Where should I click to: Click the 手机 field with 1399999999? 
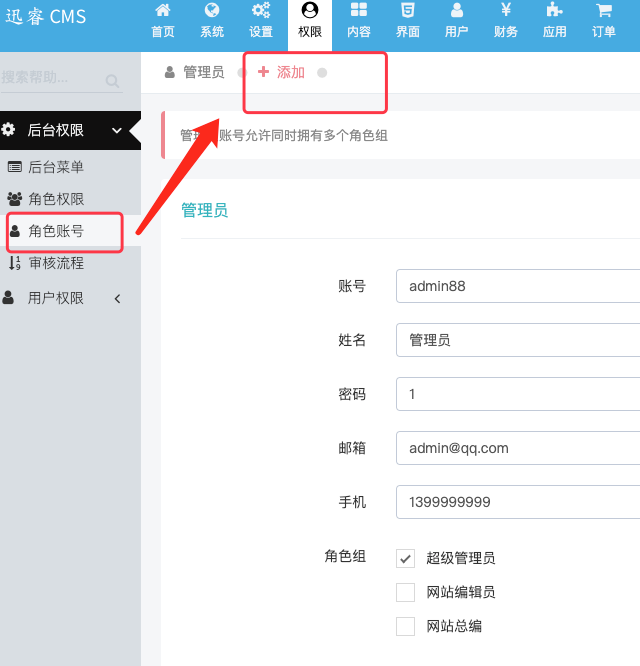(518, 502)
